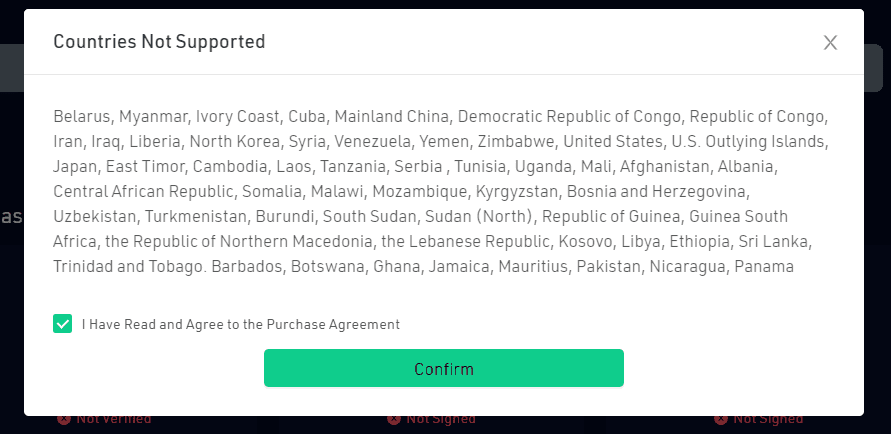Click the 'I Have Read and Agree' label
891x434 pixels.
pyautogui.click(x=241, y=324)
